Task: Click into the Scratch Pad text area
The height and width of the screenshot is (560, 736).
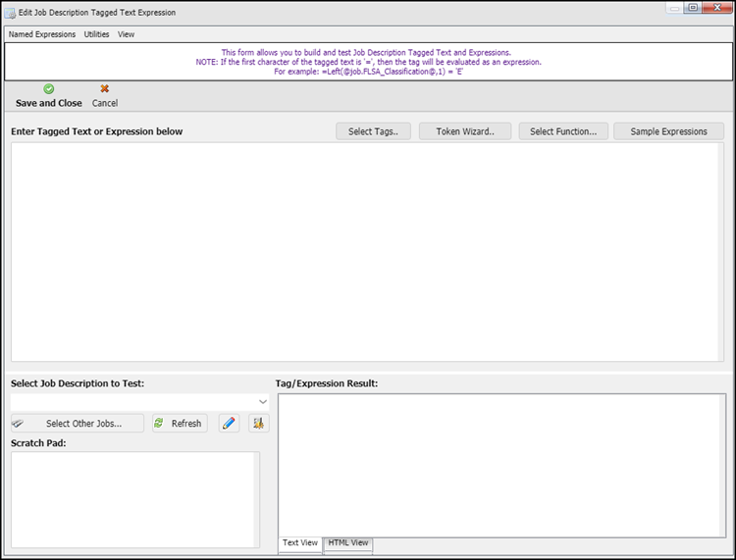Action: [132, 499]
